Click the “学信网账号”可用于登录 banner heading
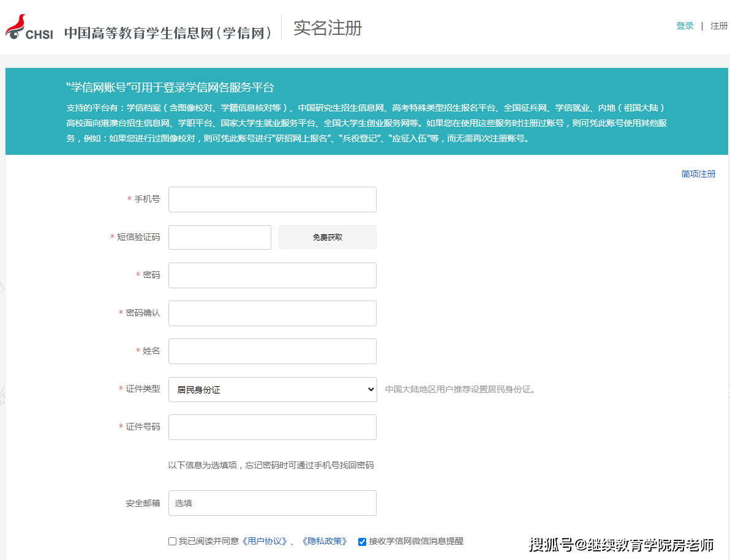730x560 pixels. [170, 88]
